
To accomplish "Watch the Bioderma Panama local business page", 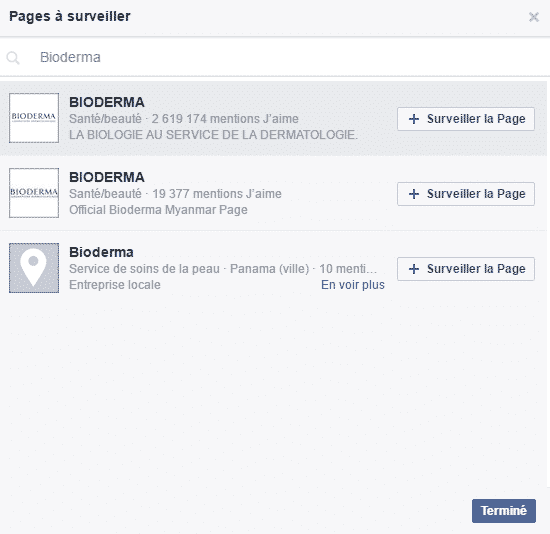I will point(466,269).
